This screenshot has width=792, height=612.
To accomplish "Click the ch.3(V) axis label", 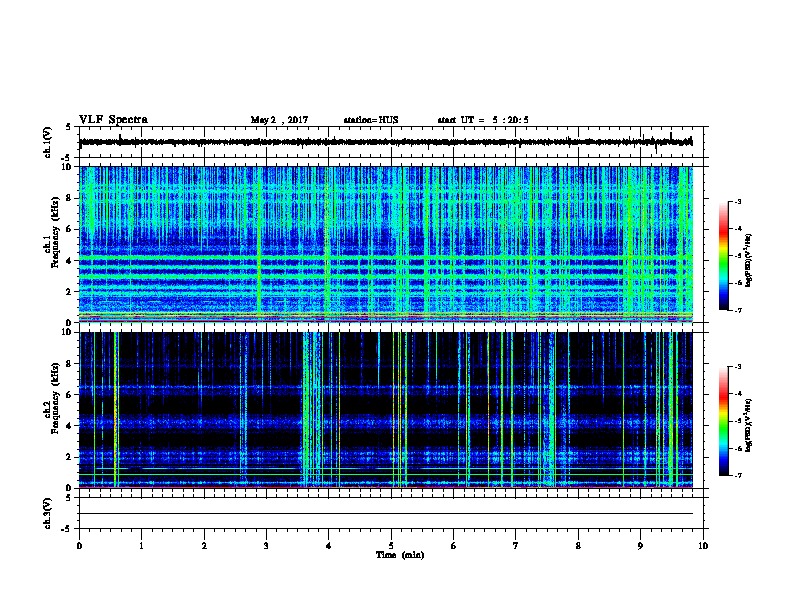I will click(47, 513).
